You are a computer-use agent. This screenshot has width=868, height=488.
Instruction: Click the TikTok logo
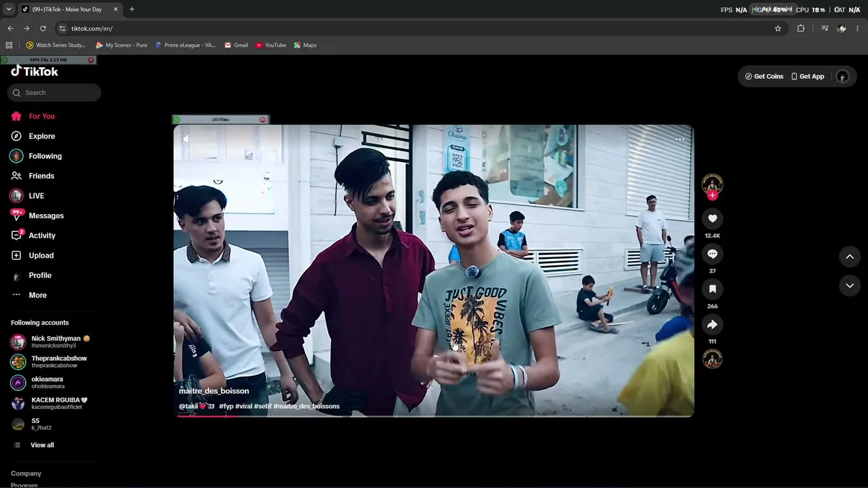35,71
